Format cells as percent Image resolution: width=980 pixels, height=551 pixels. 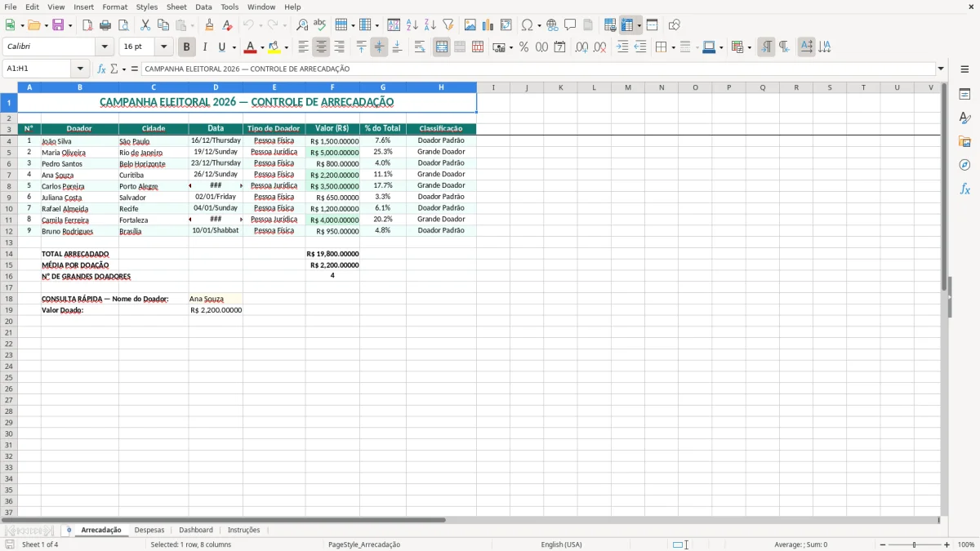coord(523,47)
